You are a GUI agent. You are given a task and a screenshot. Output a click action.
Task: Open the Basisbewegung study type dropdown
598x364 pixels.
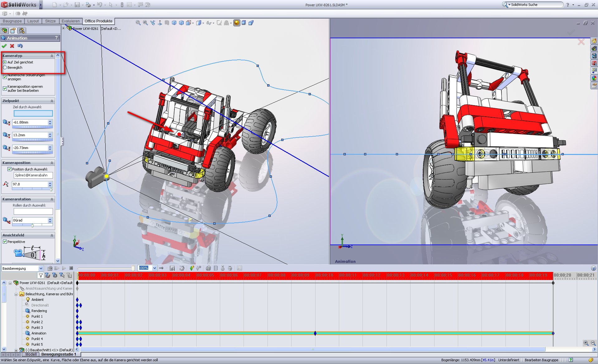click(x=41, y=268)
